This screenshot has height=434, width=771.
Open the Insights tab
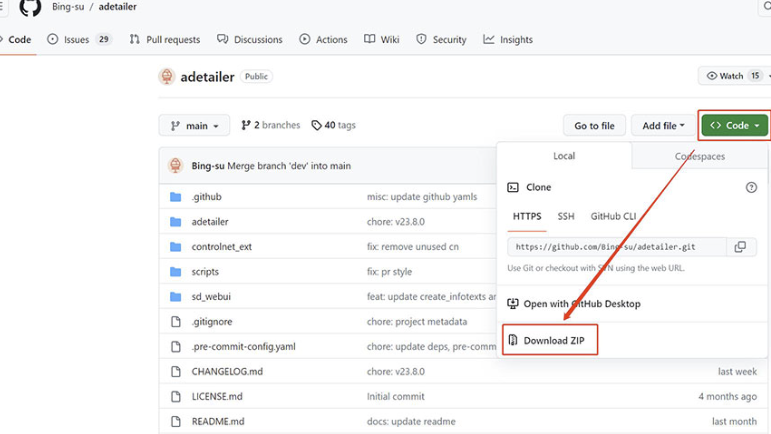pyautogui.click(x=508, y=39)
